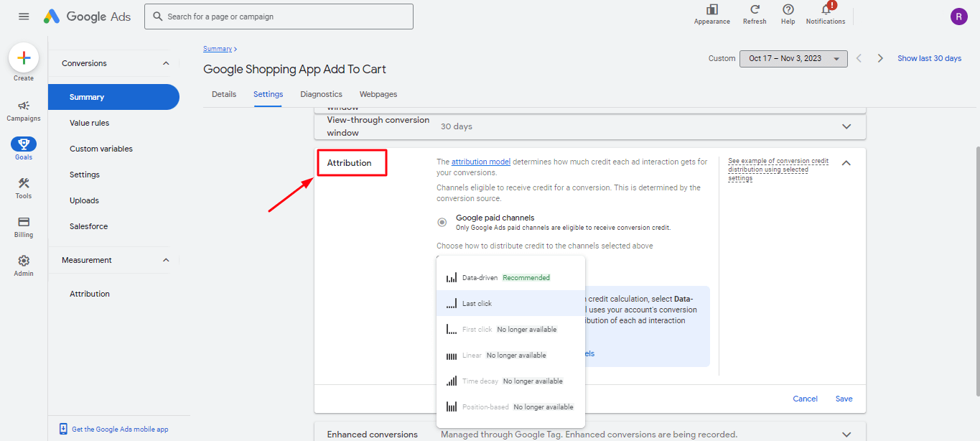This screenshot has width=980, height=441.
Task: Click the Refresh icon
Action: tap(755, 9)
